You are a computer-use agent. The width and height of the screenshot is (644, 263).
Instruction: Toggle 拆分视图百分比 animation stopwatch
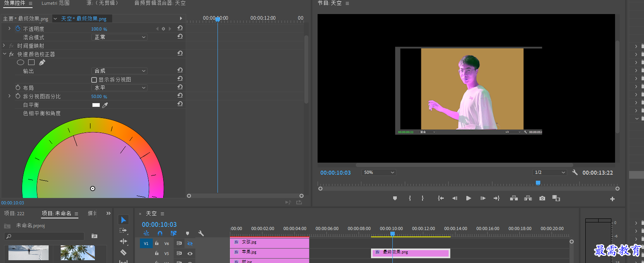click(x=18, y=96)
